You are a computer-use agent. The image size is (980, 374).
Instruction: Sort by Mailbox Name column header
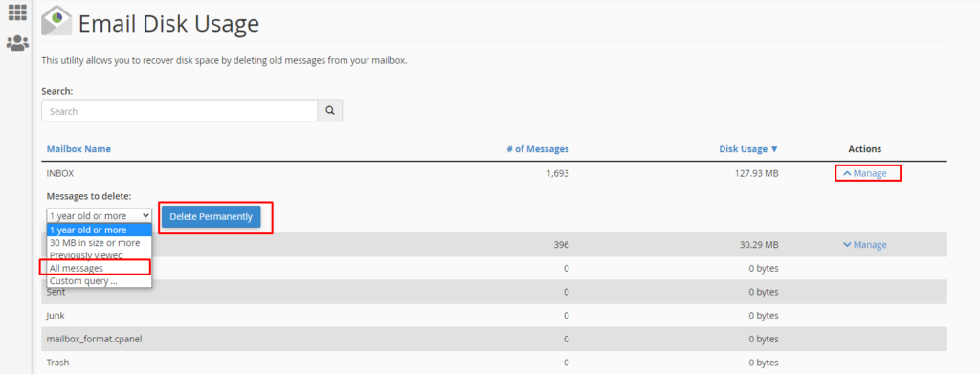(78, 149)
